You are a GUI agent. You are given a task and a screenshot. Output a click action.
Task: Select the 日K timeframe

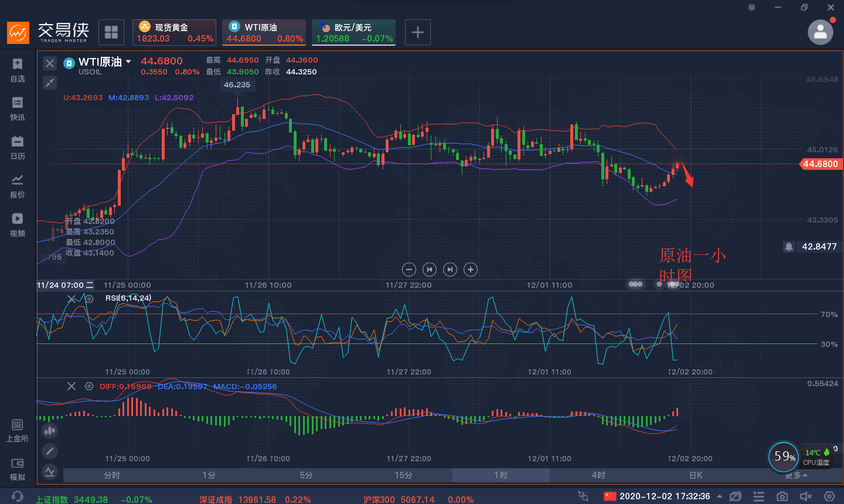click(x=696, y=475)
